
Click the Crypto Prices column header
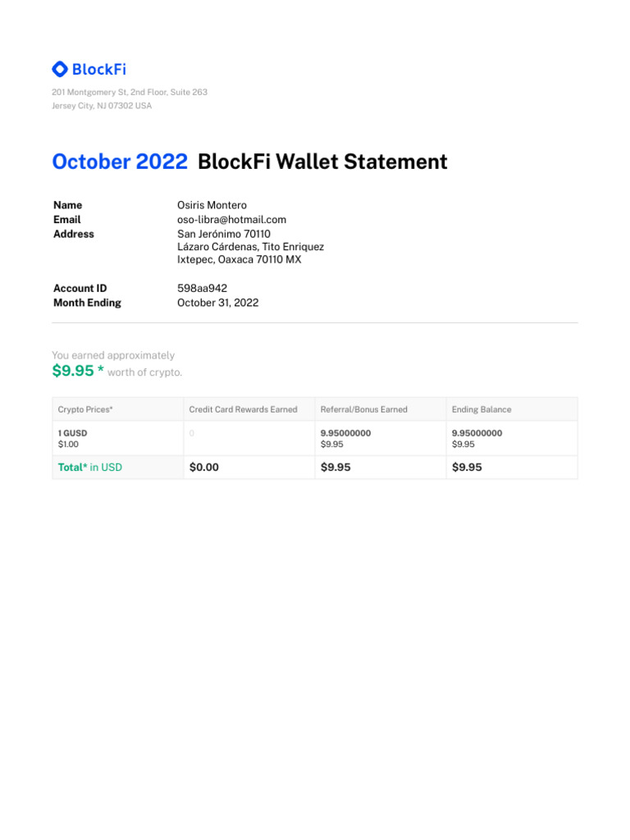[85, 409]
